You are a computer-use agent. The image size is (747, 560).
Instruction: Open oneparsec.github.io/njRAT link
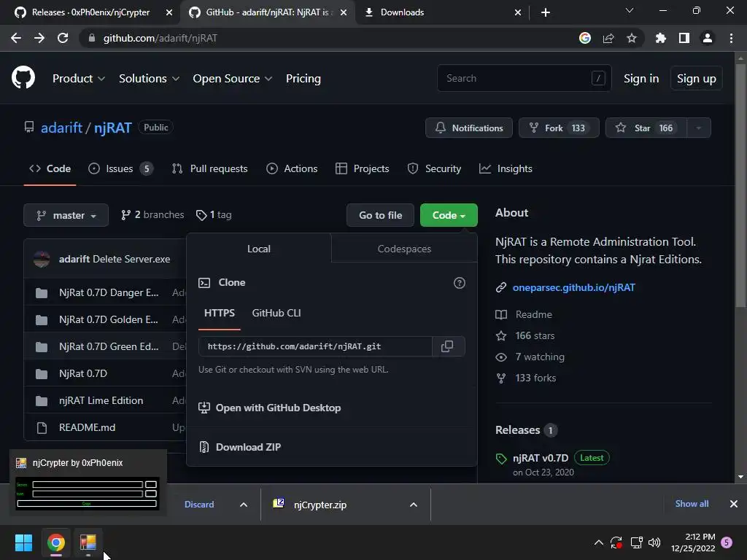point(573,287)
